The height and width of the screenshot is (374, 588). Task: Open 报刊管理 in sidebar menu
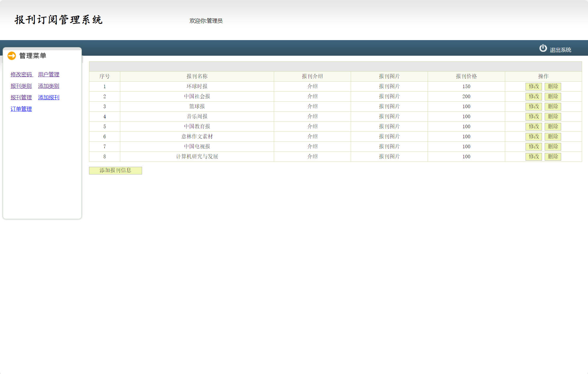pyautogui.click(x=21, y=98)
